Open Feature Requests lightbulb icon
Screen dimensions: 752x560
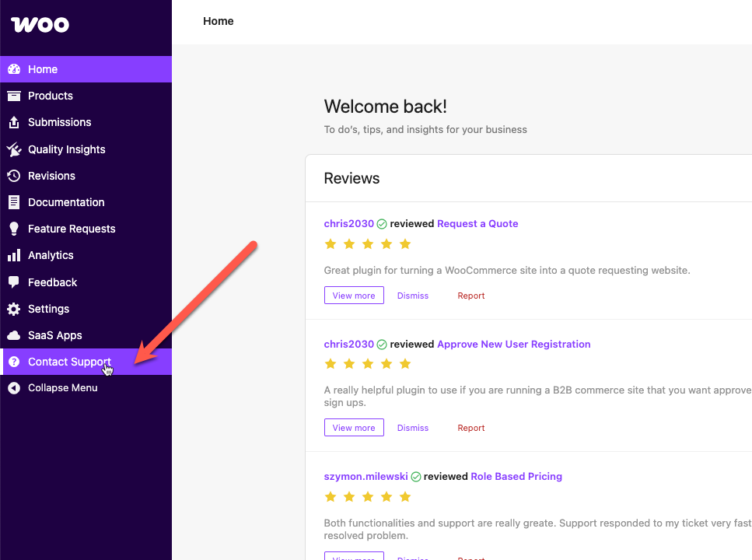pos(14,229)
